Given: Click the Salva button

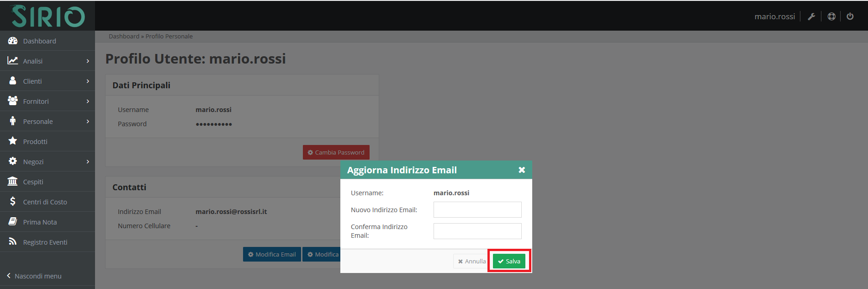Looking at the screenshot, I should click(x=509, y=261).
